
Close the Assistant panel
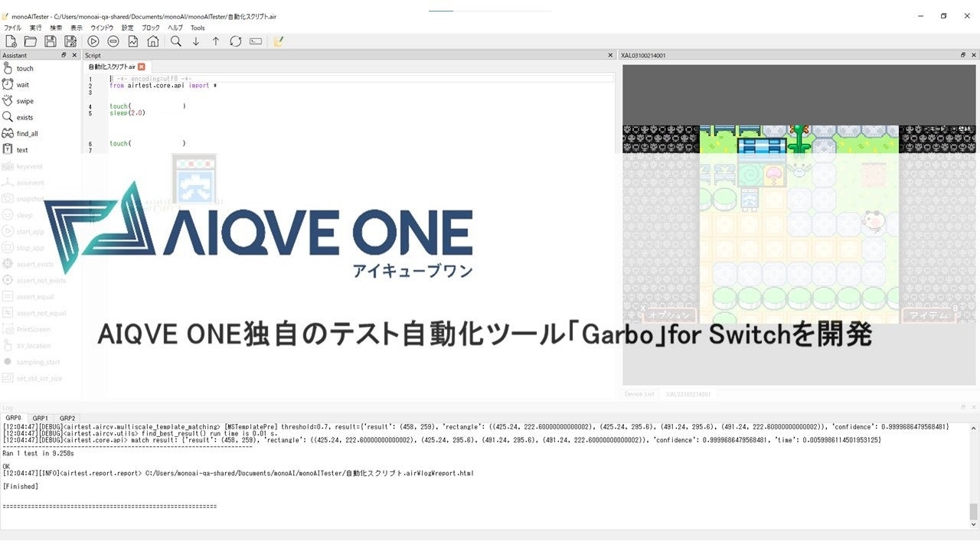click(x=74, y=55)
